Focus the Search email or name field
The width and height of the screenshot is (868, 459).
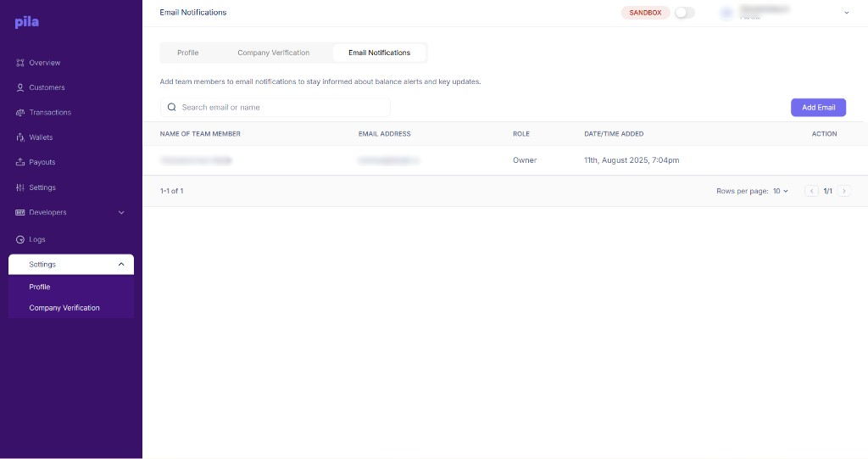[x=275, y=107]
